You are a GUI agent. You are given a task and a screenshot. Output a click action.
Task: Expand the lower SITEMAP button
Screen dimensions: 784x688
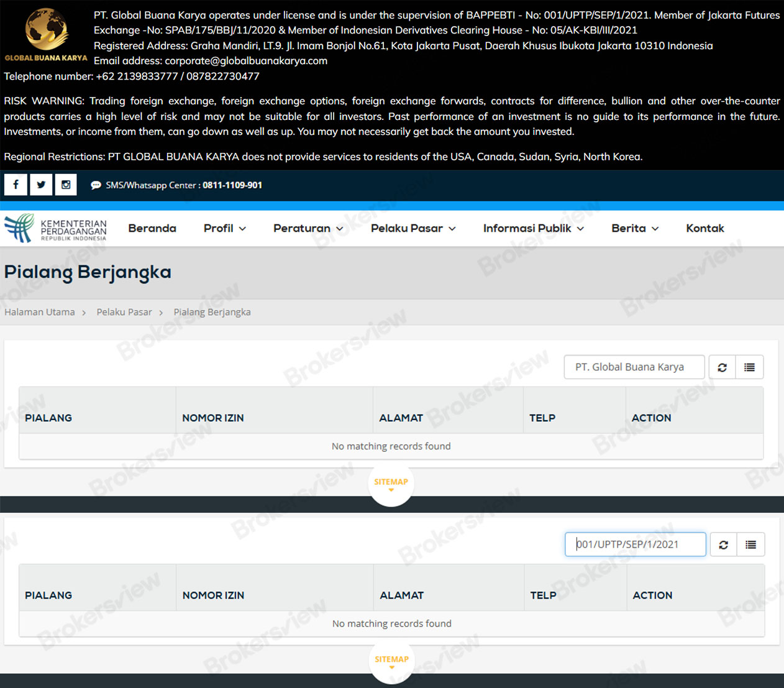tap(391, 661)
